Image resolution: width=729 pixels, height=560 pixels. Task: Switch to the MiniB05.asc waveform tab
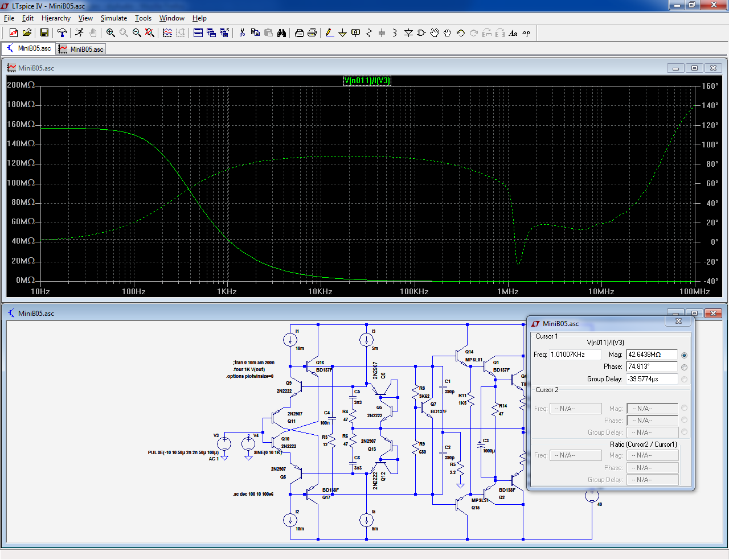pyautogui.click(x=81, y=49)
